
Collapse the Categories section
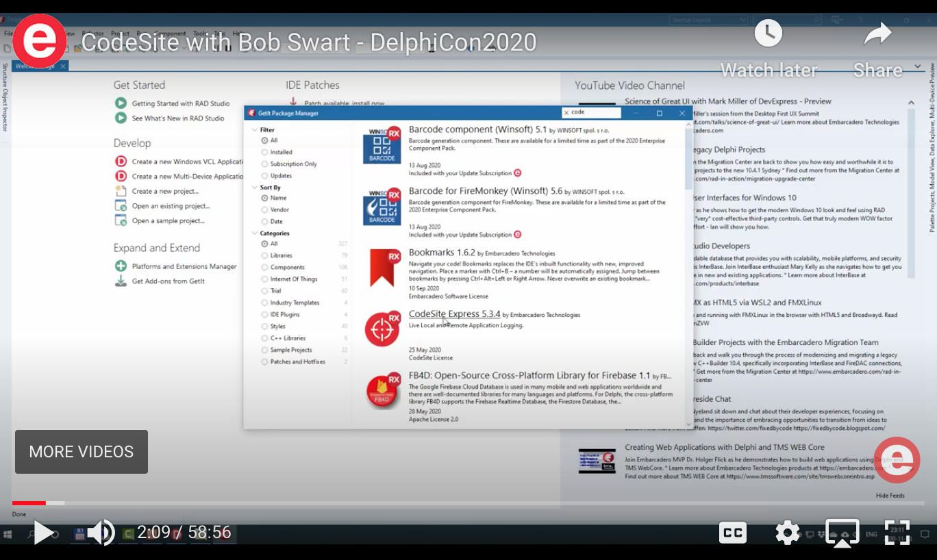(254, 233)
